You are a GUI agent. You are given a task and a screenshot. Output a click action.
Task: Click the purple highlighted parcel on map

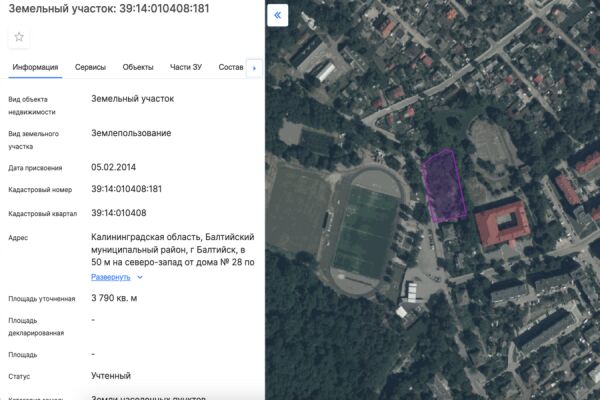pyautogui.click(x=444, y=186)
